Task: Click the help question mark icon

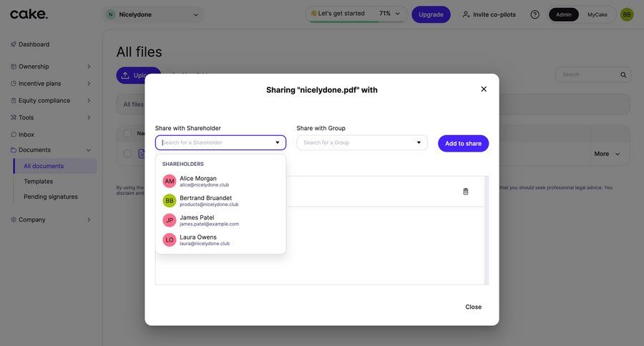Action: (535, 14)
